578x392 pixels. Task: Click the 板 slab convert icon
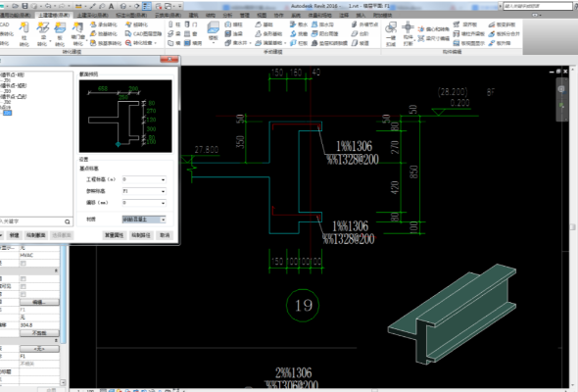click(60, 33)
